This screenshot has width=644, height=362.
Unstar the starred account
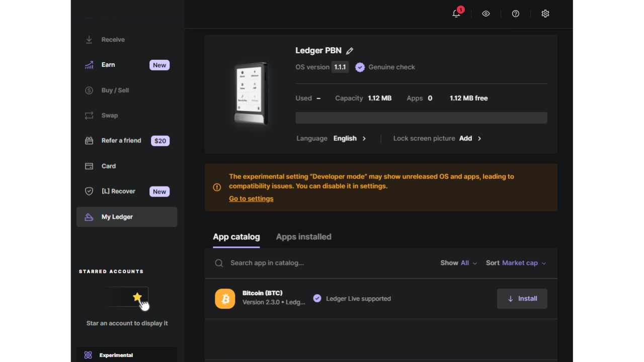point(138,297)
